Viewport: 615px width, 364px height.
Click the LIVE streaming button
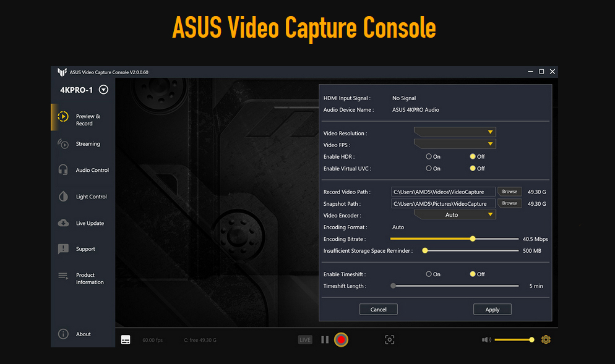(x=305, y=340)
